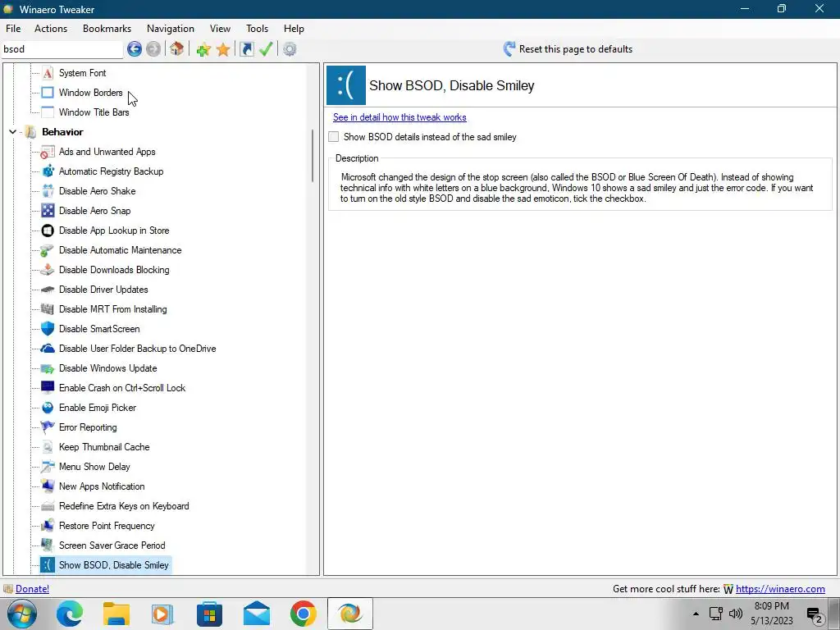840x630 pixels.
Task: Show hidden tray icons arrow
Action: point(696,614)
